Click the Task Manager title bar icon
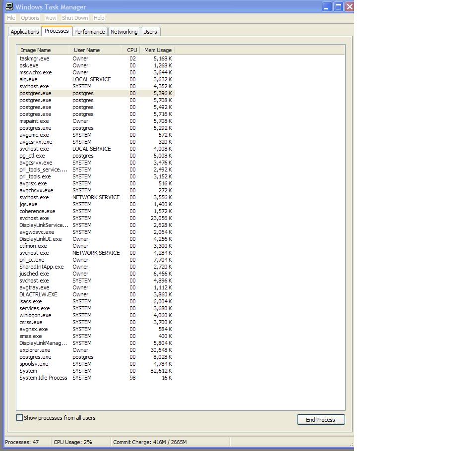 [x=9, y=6]
